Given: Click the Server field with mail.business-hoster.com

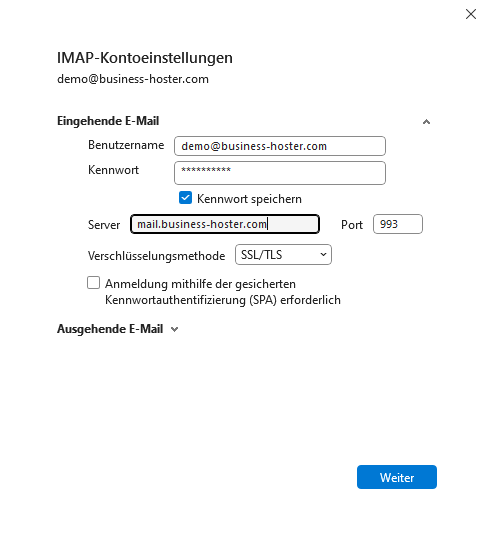Looking at the screenshot, I should pyautogui.click(x=225, y=224).
